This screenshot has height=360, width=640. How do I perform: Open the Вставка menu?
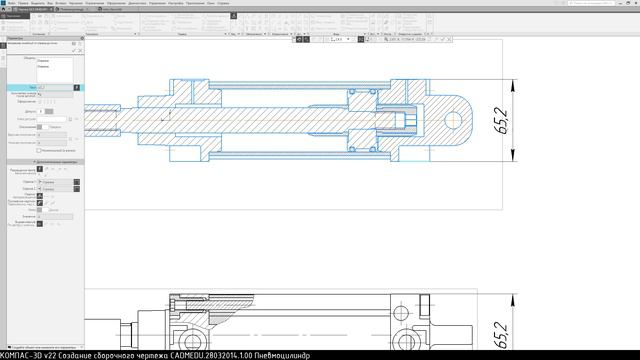pyautogui.click(x=61, y=3)
